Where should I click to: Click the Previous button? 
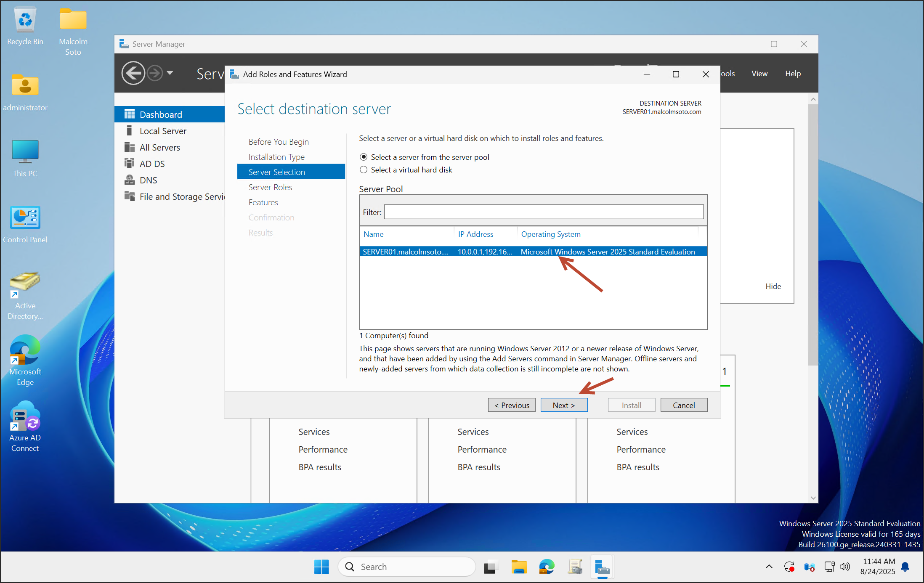[512, 405]
